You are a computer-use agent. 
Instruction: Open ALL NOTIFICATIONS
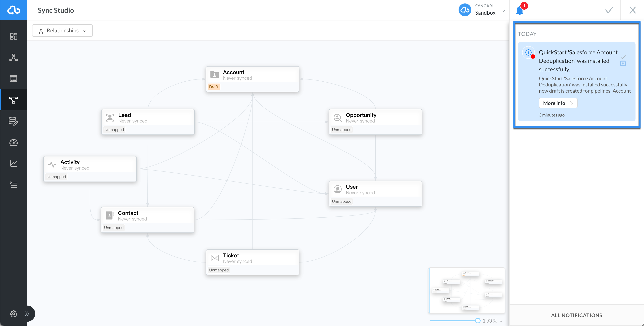[x=577, y=315]
